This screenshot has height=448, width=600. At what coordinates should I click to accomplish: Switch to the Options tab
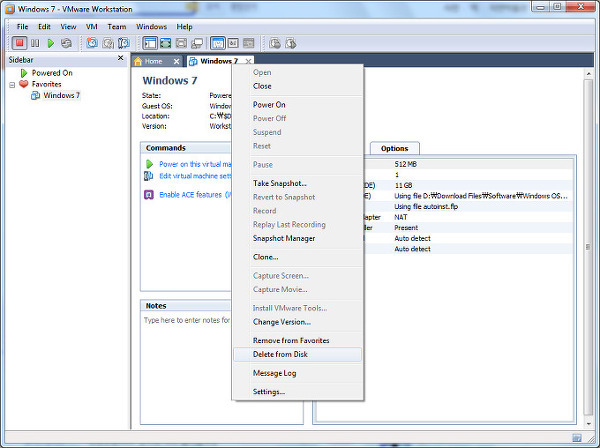point(395,148)
